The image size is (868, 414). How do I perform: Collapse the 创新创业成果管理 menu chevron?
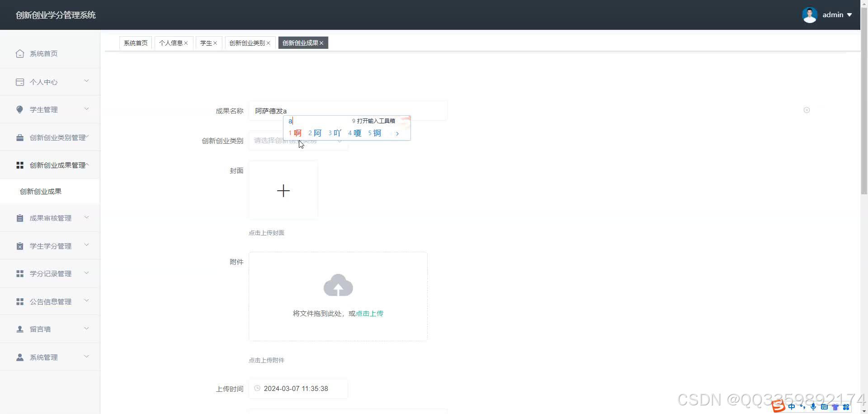tap(87, 164)
